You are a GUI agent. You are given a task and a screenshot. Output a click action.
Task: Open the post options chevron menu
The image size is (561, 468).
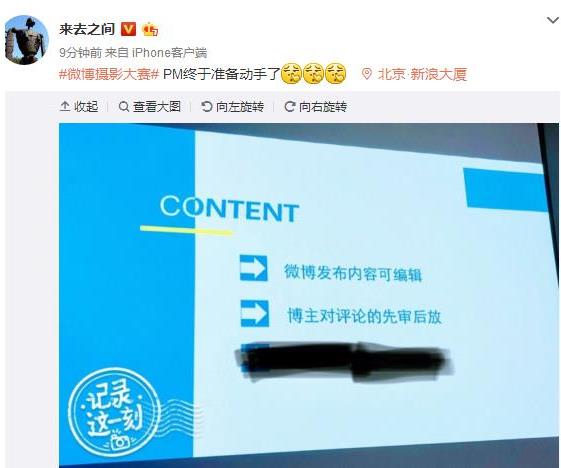[x=553, y=21]
